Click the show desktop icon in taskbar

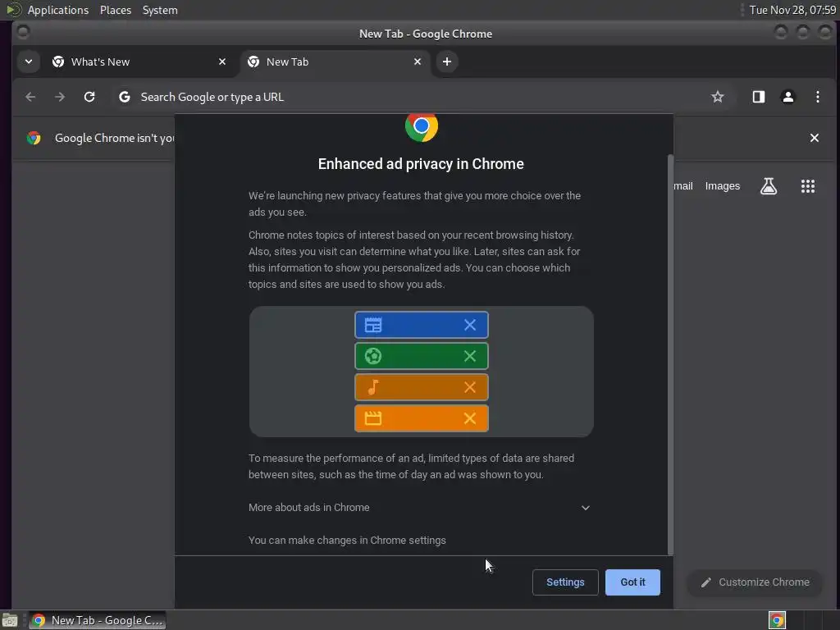pyautogui.click(x=10, y=620)
